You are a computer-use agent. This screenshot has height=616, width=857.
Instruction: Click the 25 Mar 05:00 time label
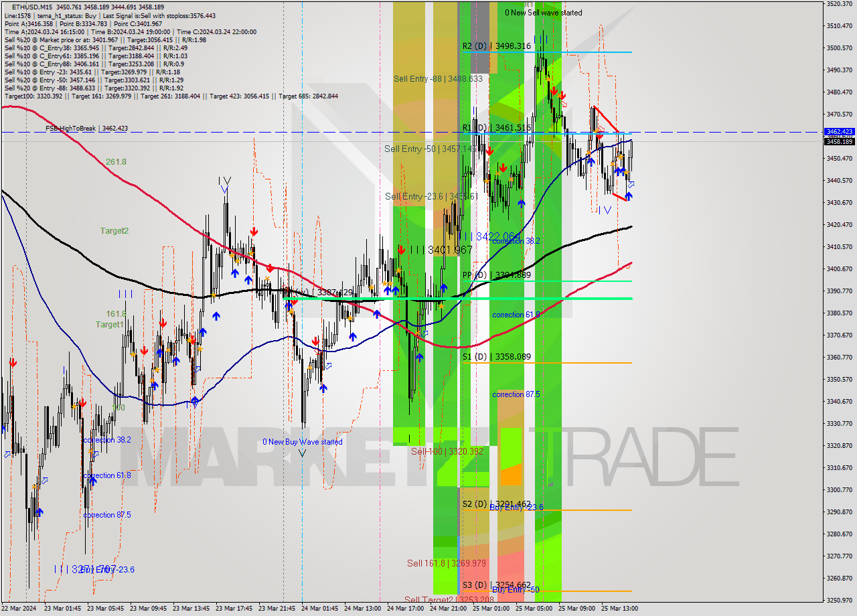click(534, 609)
